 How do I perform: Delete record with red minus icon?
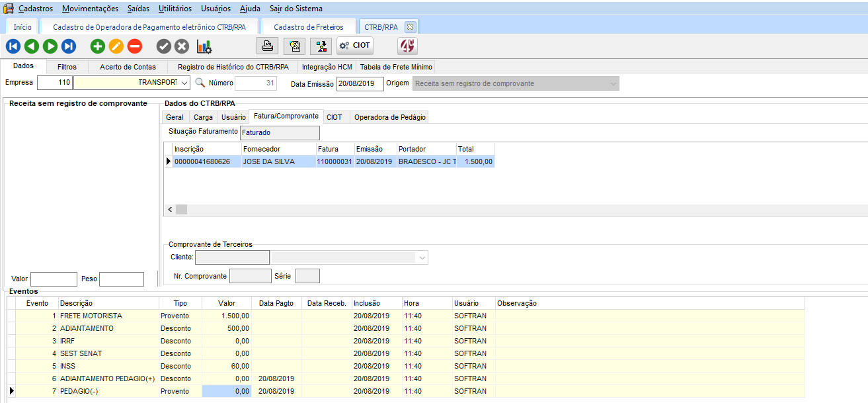point(135,46)
